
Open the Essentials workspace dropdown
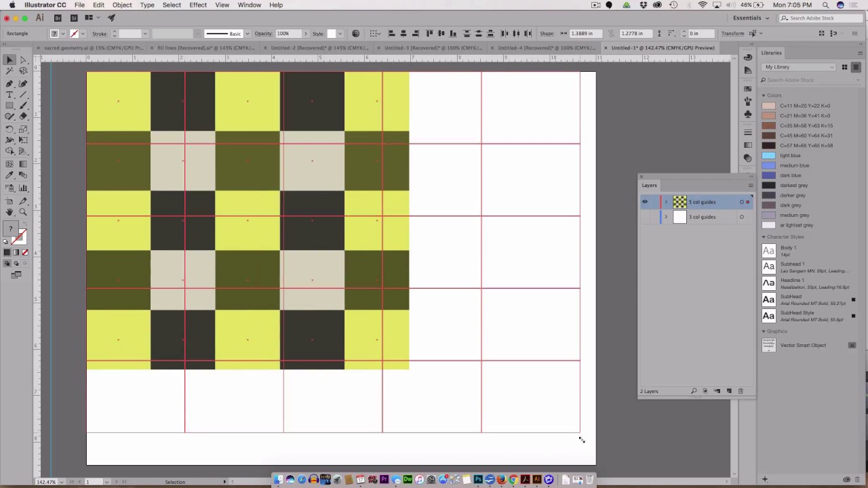(751, 18)
